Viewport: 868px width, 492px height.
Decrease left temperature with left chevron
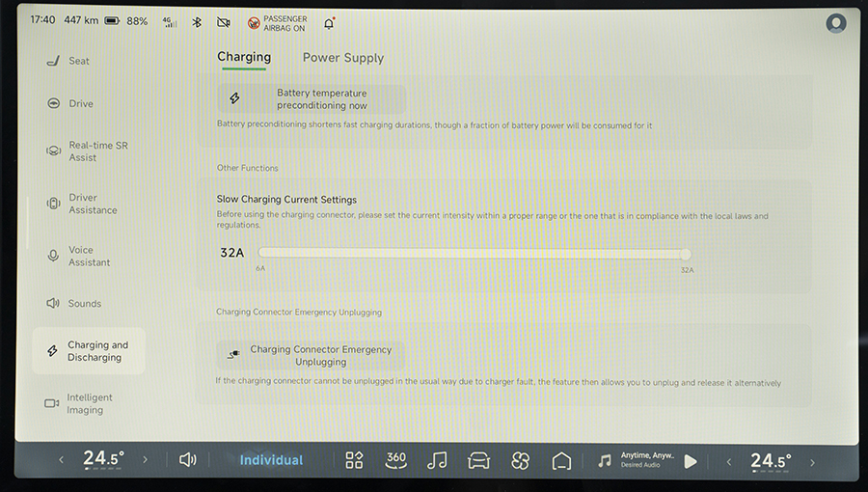(x=62, y=460)
